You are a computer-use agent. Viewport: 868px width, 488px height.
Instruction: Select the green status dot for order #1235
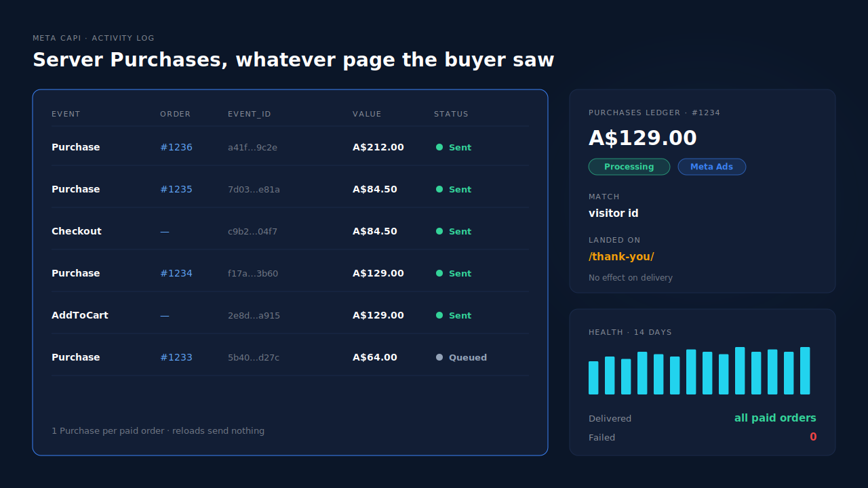tap(439, 189)
